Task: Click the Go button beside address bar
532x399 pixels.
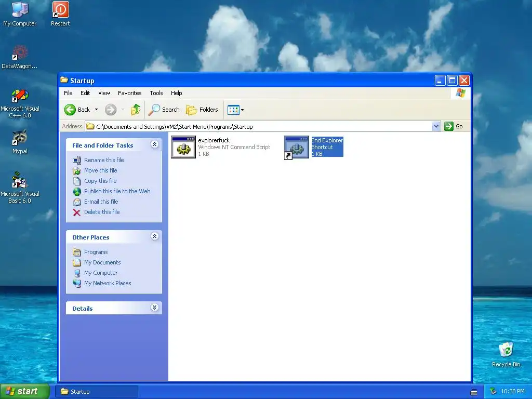Action: pyautogui.click(x=454, y=127)
